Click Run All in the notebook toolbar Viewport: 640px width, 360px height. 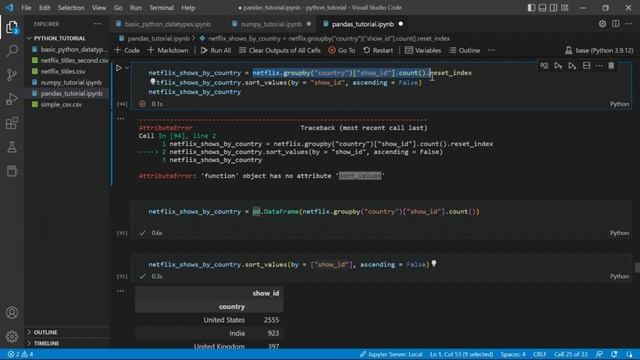tap(216, 50)
